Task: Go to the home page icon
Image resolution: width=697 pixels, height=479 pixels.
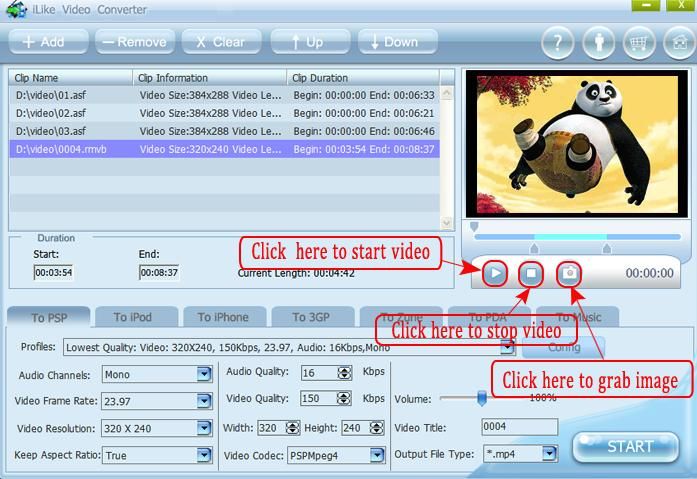Action: (679, 43)
